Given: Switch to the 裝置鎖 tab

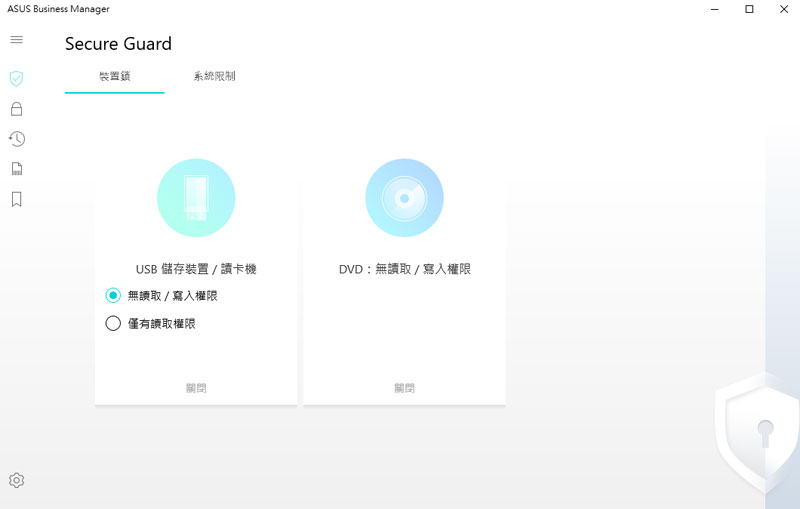Looking at the screenshot, I should click(x=115, y=77).
